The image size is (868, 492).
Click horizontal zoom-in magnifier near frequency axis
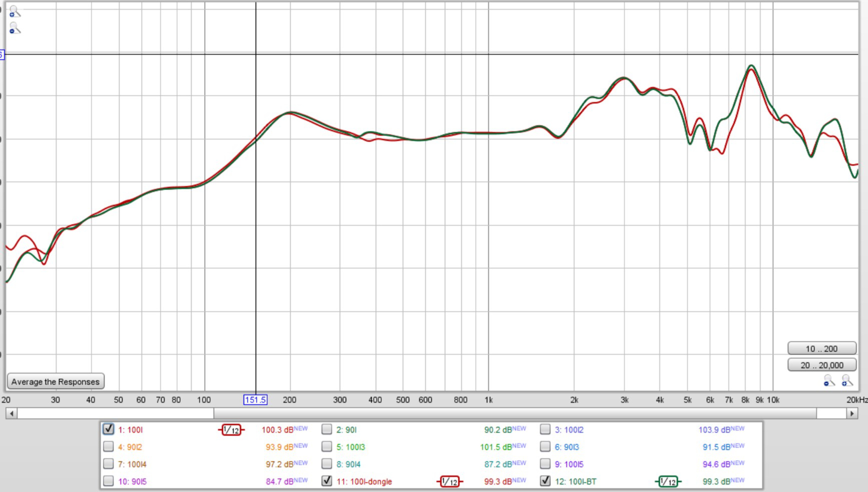click(847, 381)
